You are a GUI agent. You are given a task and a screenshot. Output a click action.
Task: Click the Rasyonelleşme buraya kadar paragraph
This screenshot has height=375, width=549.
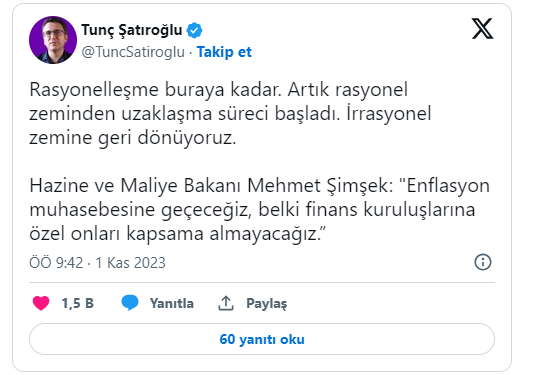pyautogui.click(x=230, y=113)
